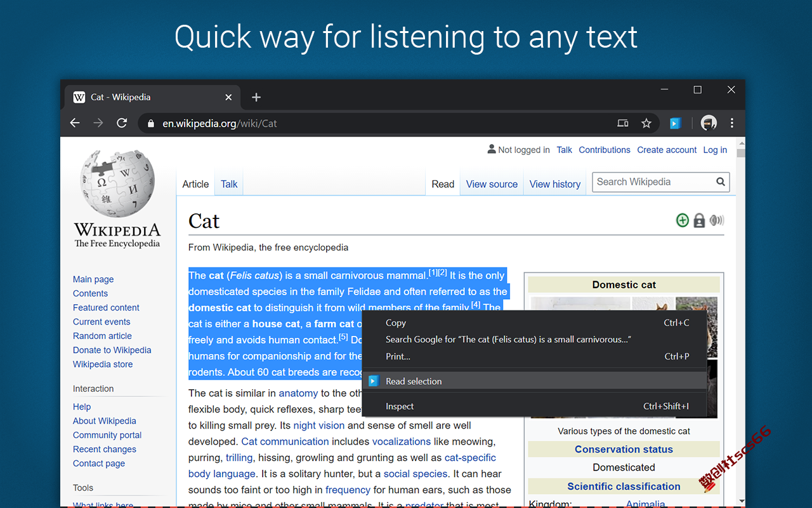Follow the night vision link
812x508 pixels.
point(319,425)
